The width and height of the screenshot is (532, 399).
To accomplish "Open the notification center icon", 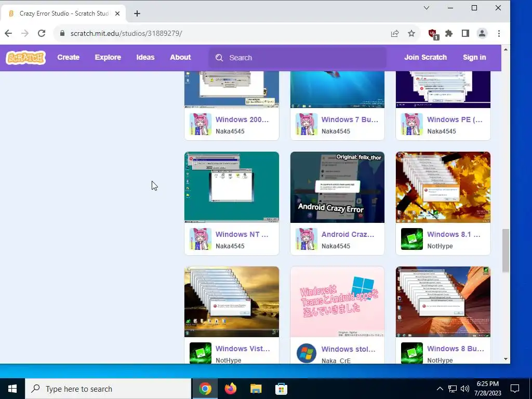I will pos(515,389).
